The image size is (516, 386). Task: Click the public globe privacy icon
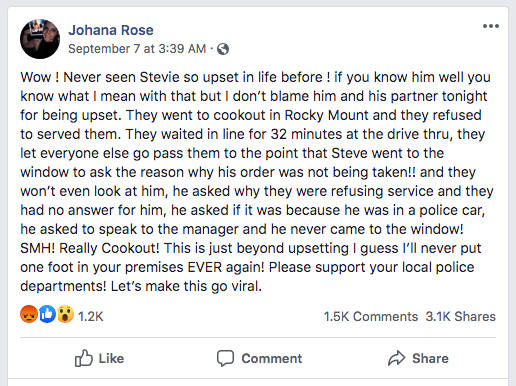point(223,49)
